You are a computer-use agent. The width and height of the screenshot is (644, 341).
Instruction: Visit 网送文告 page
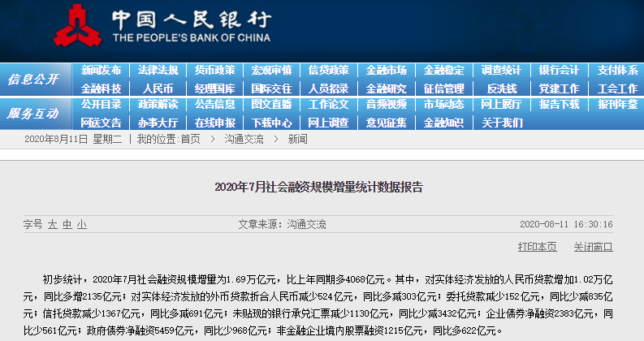click(x=101, y=123)
